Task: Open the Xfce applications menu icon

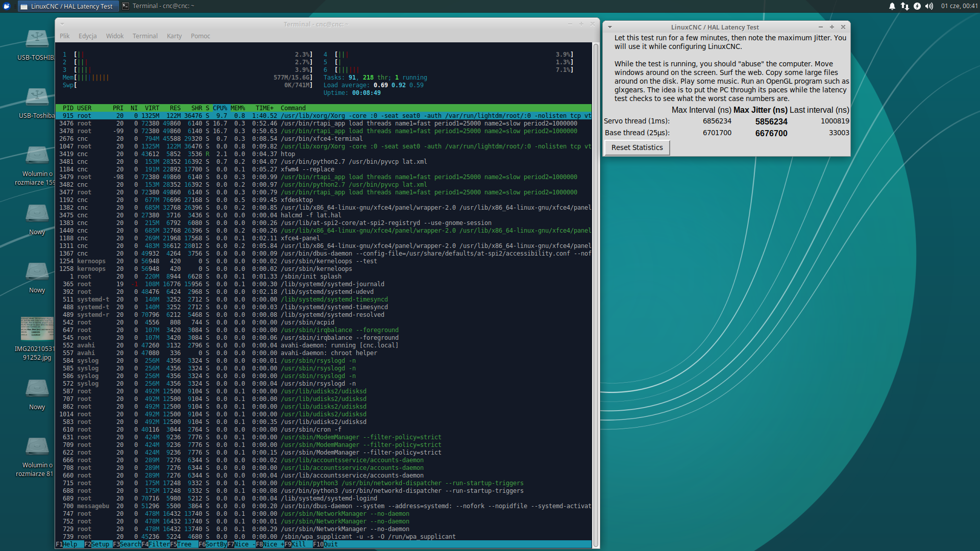Action: (7, 6)
